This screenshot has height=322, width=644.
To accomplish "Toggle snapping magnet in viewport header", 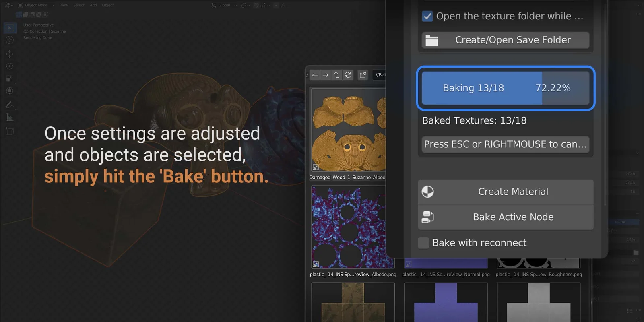I will pos(256,5).
